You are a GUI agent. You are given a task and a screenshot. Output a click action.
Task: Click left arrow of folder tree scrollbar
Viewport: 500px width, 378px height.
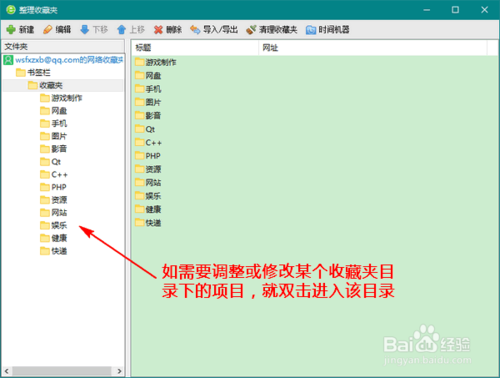pos(7,371)
